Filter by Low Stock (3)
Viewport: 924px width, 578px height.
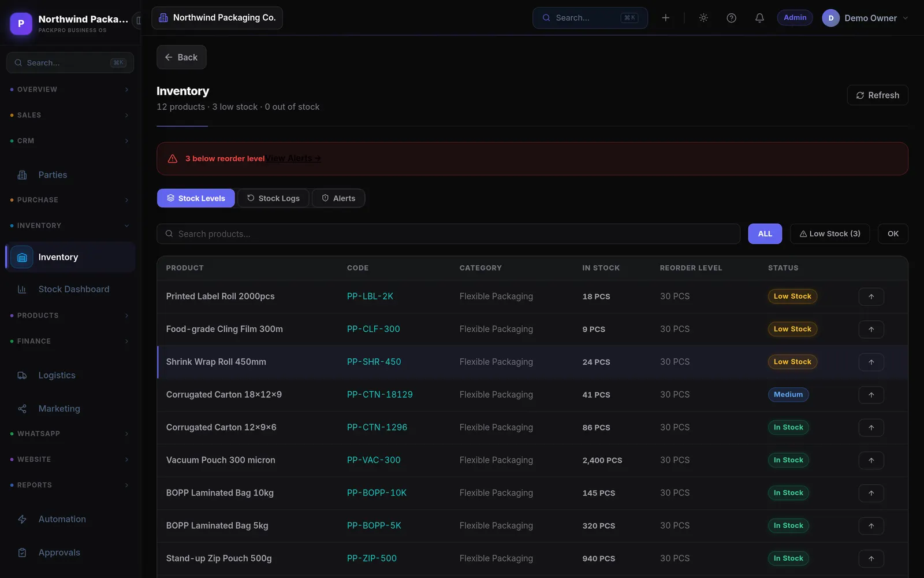[829, 234]
